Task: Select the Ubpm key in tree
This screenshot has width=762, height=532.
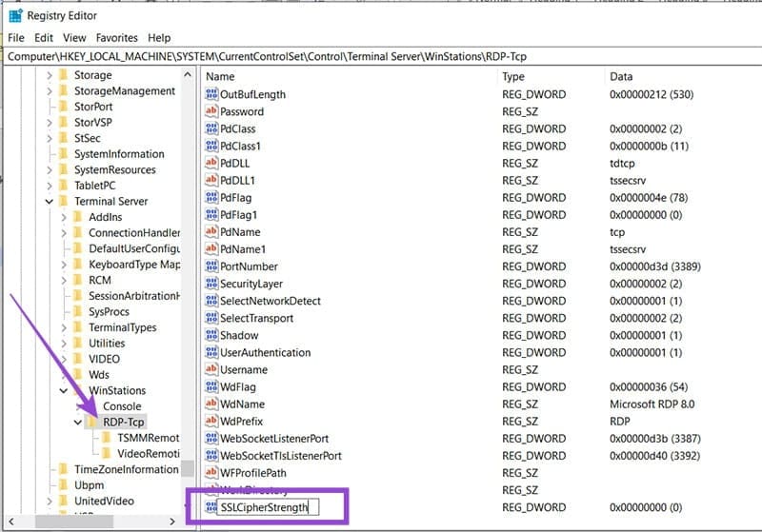Action: (89, 485)
